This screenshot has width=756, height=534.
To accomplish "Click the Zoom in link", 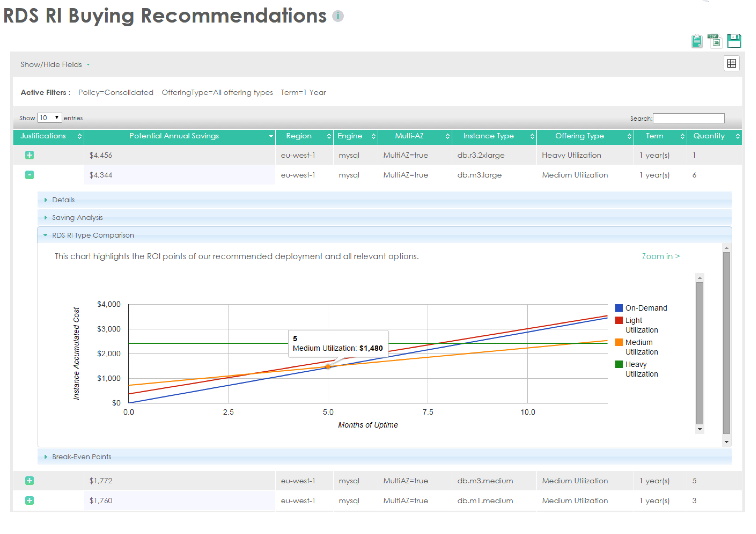I will [x=660, y=256].
